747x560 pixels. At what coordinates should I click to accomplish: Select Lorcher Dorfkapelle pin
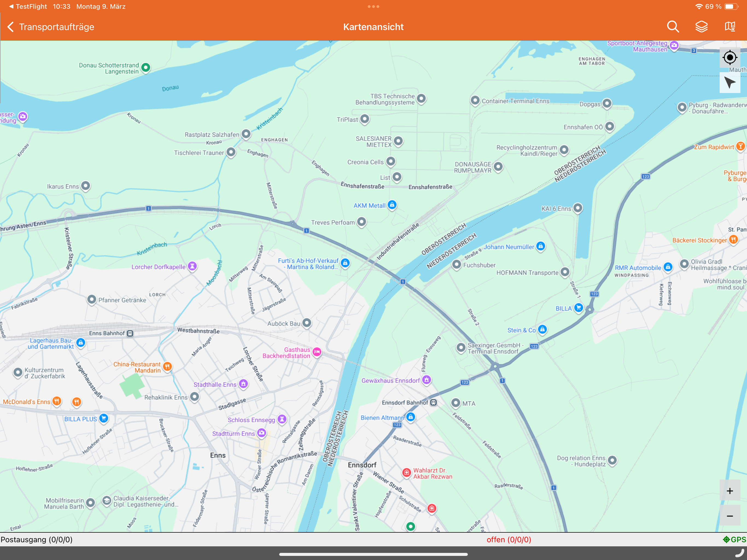[192, 266]
